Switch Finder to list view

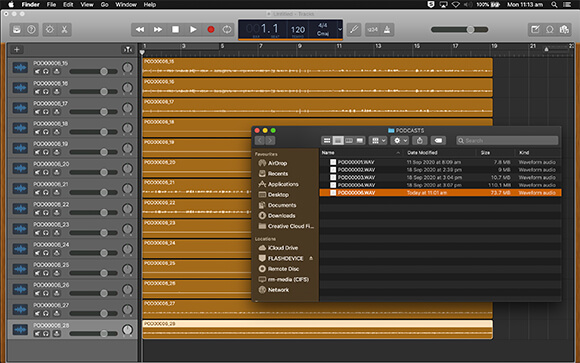[338, 141]
